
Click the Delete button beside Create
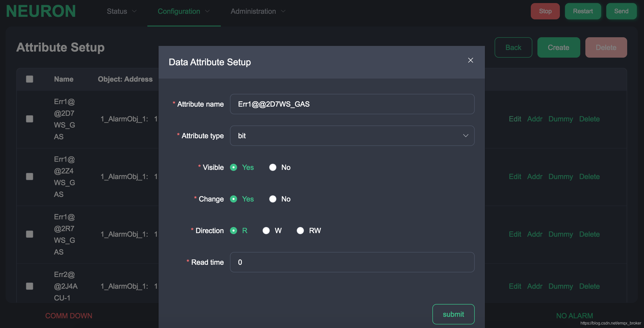(x=606, y=47)
